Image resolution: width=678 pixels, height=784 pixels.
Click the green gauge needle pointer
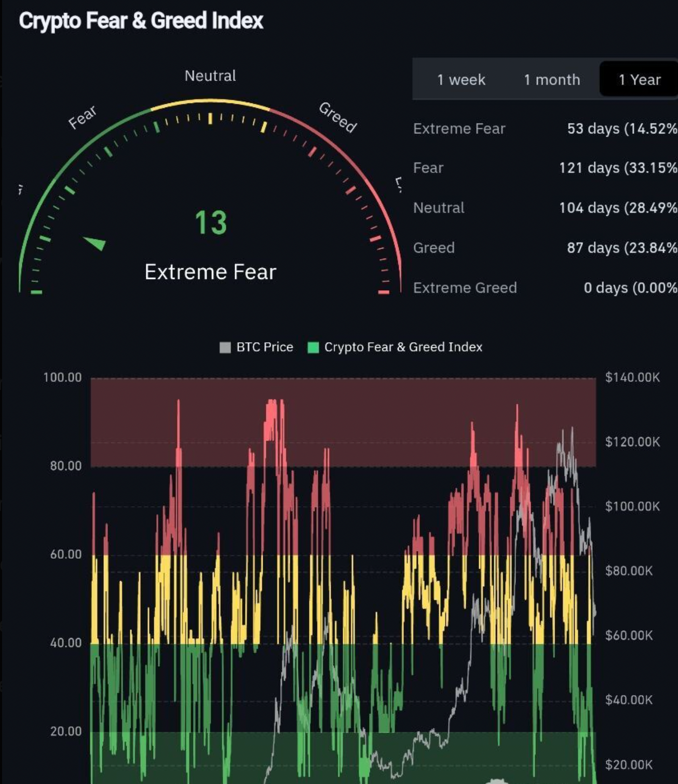click(95, 242)
